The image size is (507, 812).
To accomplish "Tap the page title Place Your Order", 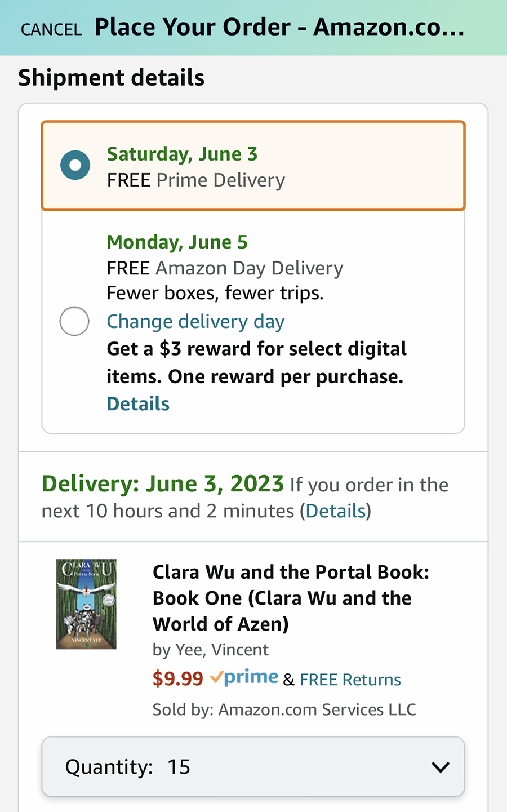I will (279, 27).
